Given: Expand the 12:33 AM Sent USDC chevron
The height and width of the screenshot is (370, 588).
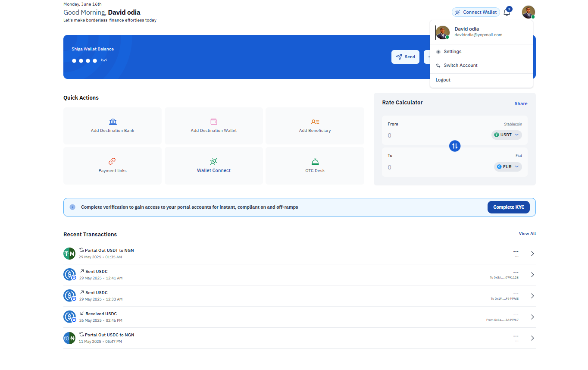Looking at the screenshot, I should coord(532,296).
